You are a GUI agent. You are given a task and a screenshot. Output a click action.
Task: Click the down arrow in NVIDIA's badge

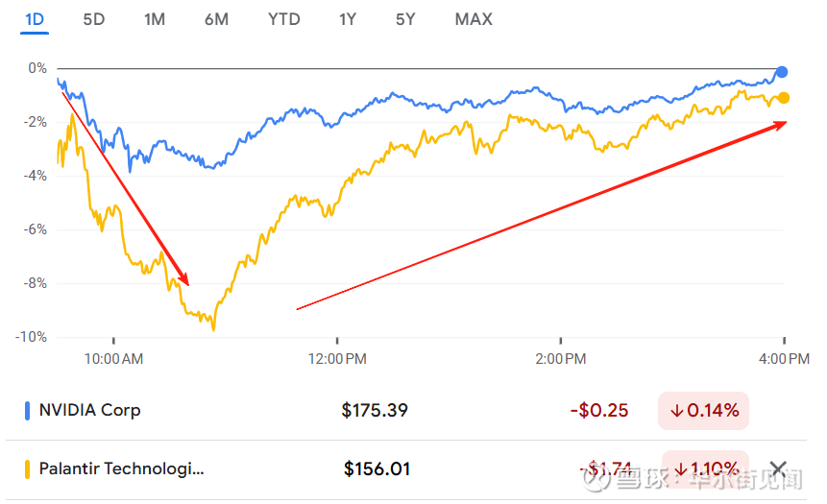pyautogui.click(x=677, y=411)
